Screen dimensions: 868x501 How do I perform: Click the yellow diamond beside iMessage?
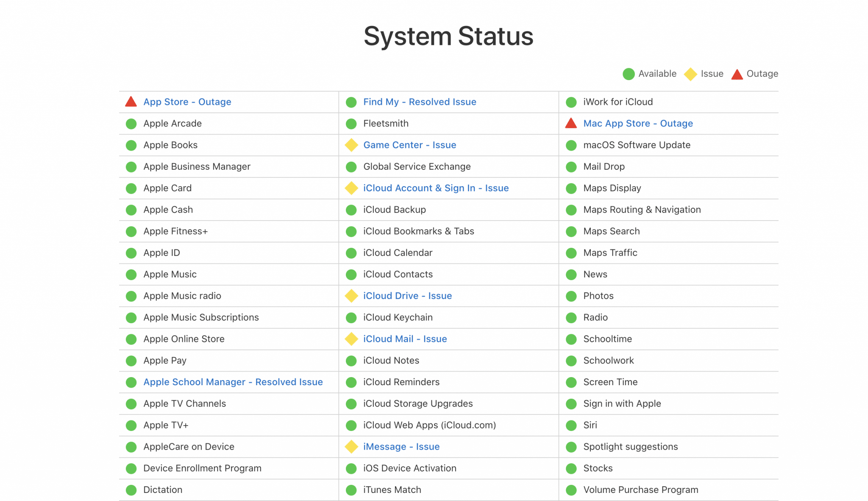click(x=351, y=447)
